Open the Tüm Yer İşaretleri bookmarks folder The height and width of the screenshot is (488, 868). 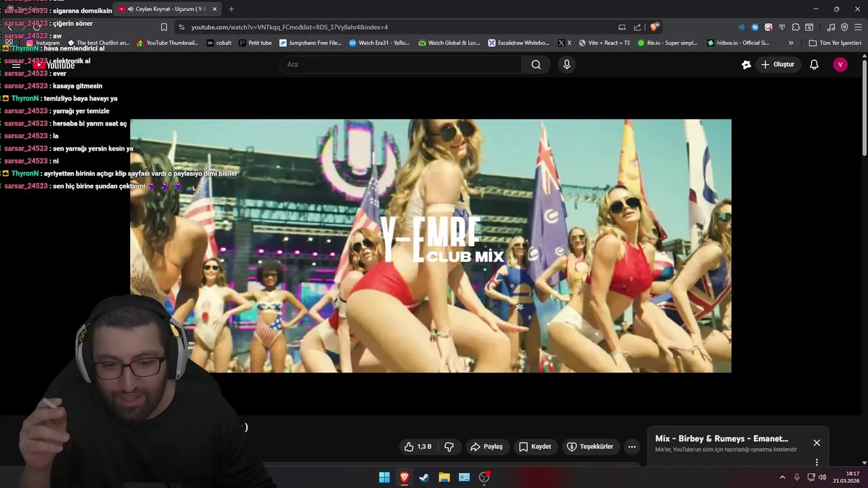pyautogui.click(x=835, y=43)
